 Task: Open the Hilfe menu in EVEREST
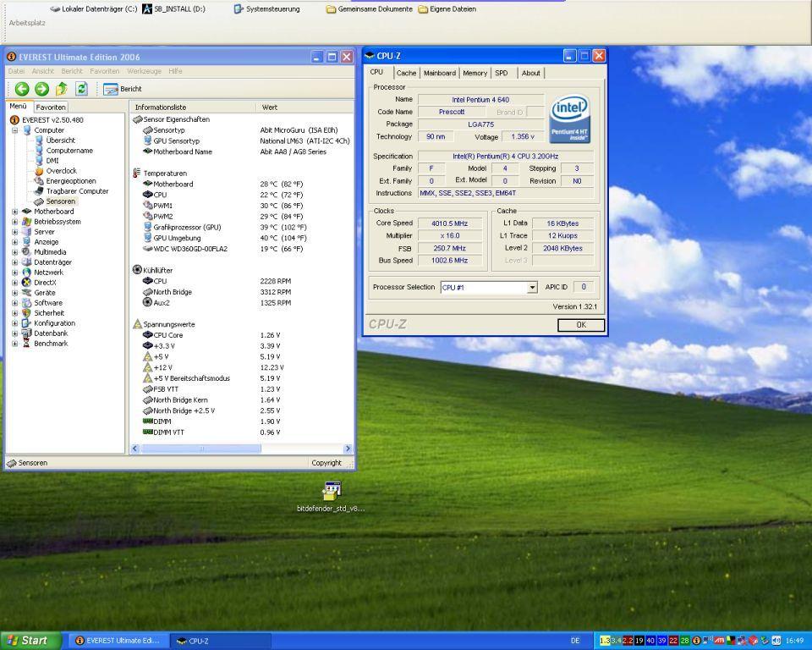(x=175, y=71)
